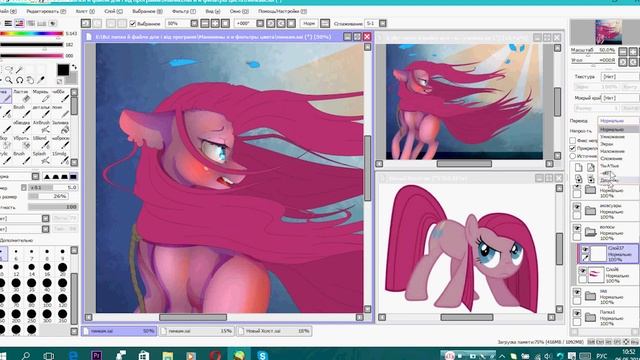Enable the Фикс непр checkbox
This screenshot has height=360, width=640.
coord(573,140)
